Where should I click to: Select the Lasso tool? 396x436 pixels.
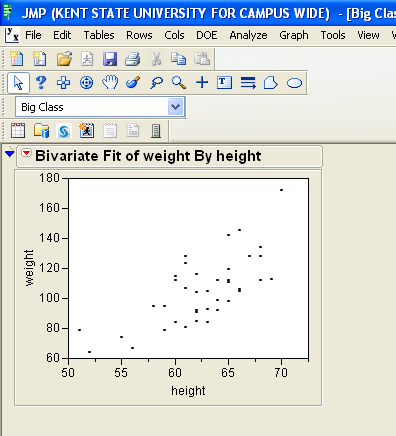click(156, 82)
